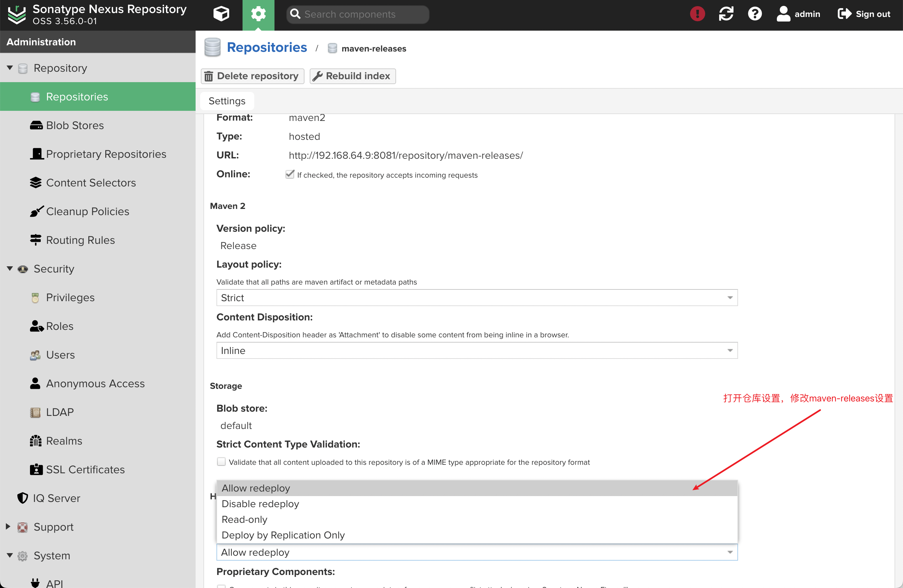Click the Content Selectors layers icon

36,183
